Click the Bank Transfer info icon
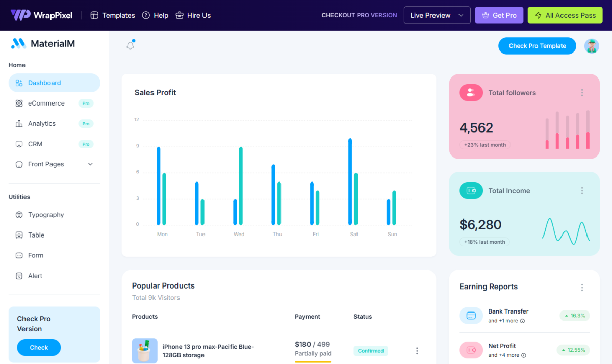Screen dimensions: 612x364 click(x=522, y=321)
